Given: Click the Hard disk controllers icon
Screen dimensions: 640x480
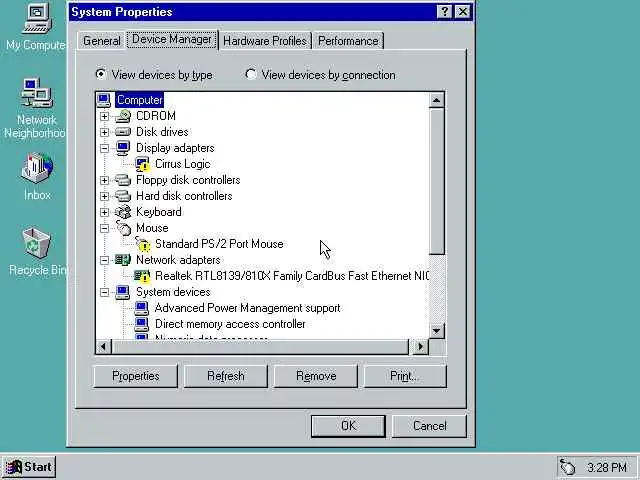Looking at the screenshot, I should point(123,196).
